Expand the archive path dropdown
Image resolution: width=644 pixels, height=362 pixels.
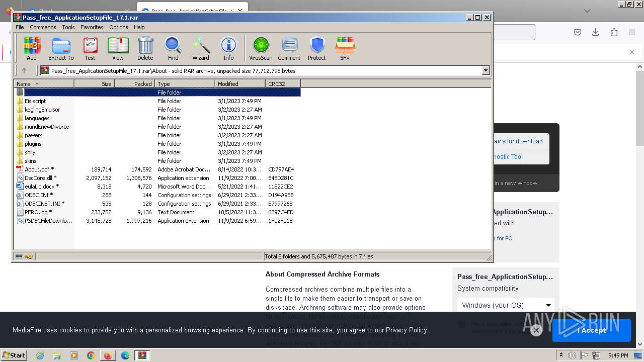486,70
